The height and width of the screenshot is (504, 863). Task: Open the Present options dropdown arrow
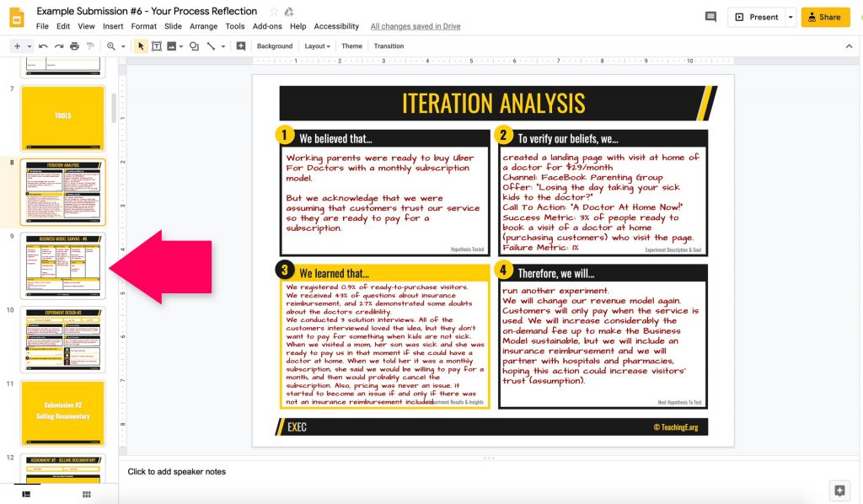791,17
